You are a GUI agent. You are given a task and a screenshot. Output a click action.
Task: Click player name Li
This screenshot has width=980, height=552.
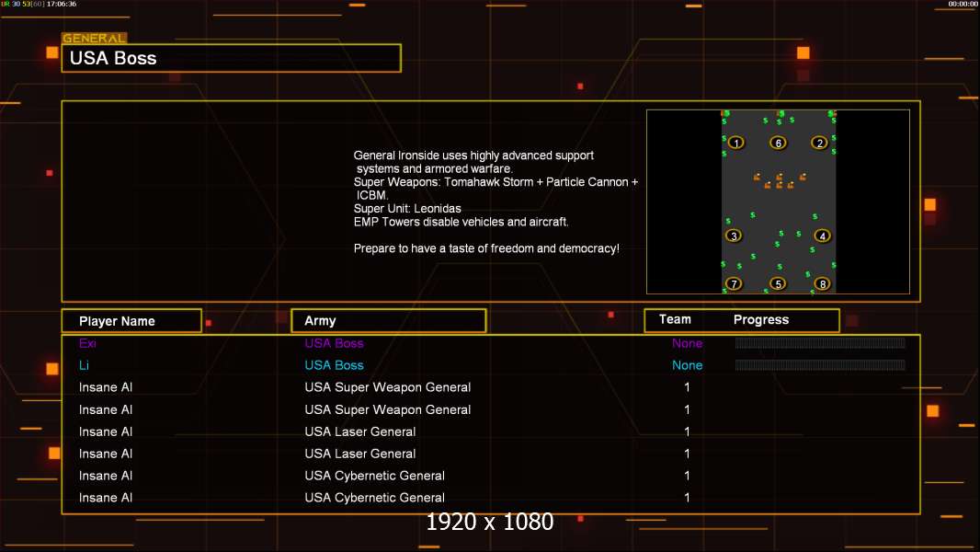[84, 365]
